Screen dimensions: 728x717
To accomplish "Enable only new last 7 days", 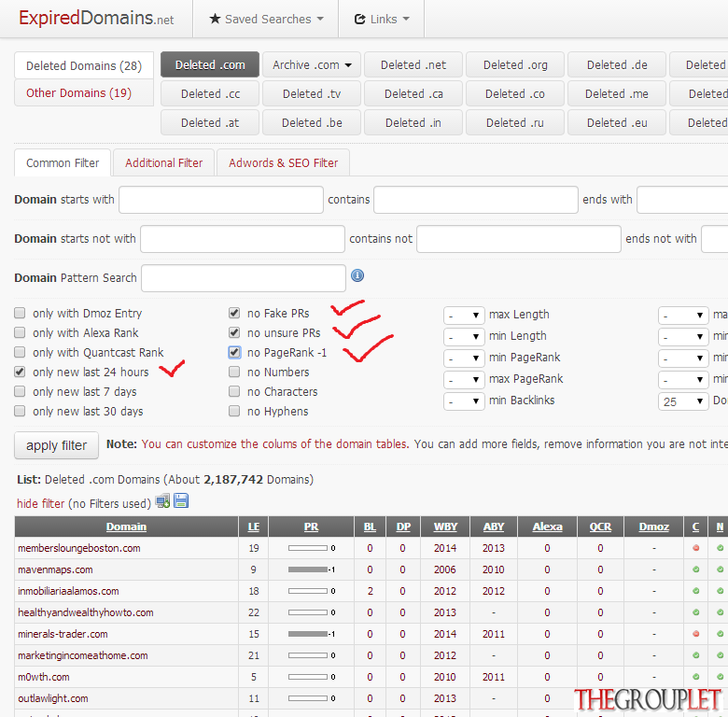I will tap(20, 391).
